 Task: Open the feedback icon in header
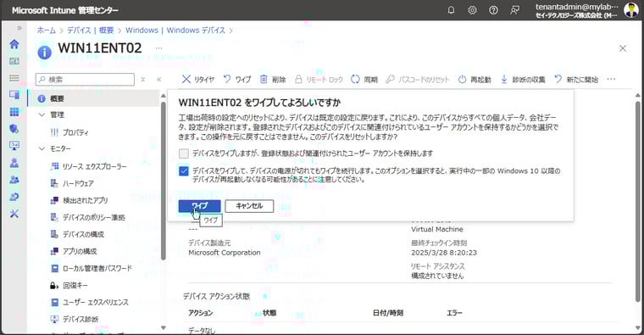pos(514,10)
